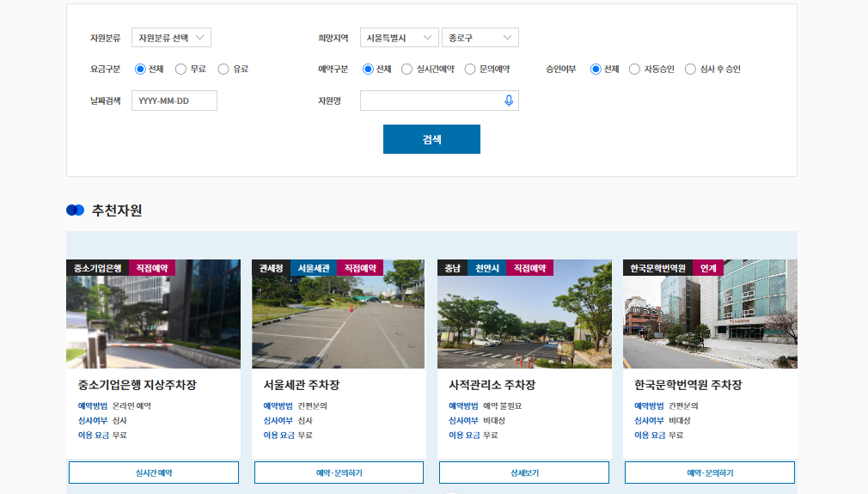Click 예약 불필요 text on 사적관리소 card
Image resolution: width=868 pixels, height=494 pixels.
502,406
